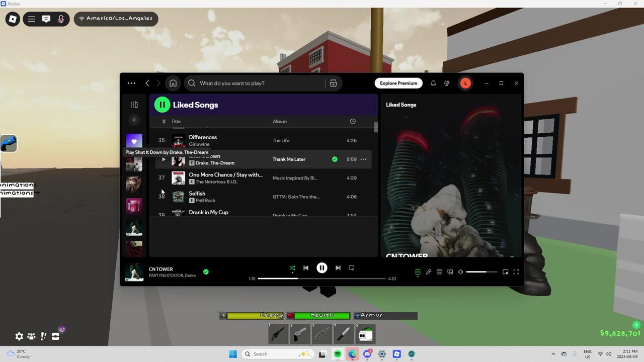Open the now-playing CN TOWER cover thumbnail
Viewport: 644px width, 362px height.
point(134,272)
